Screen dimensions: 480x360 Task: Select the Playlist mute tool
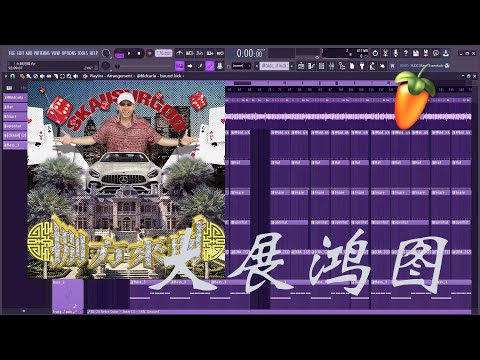click(x=42, y=76)
